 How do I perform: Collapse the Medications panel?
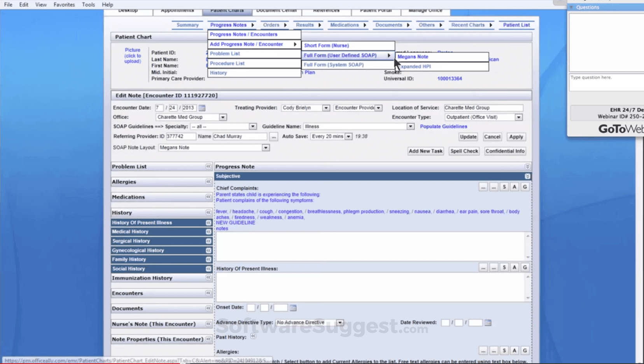point(209,197)
